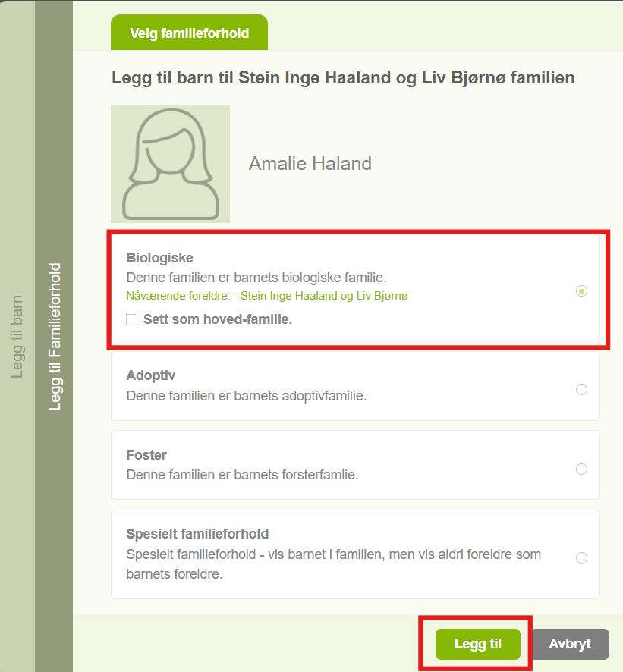Cancel with the Avbryt button

point(570,644)
